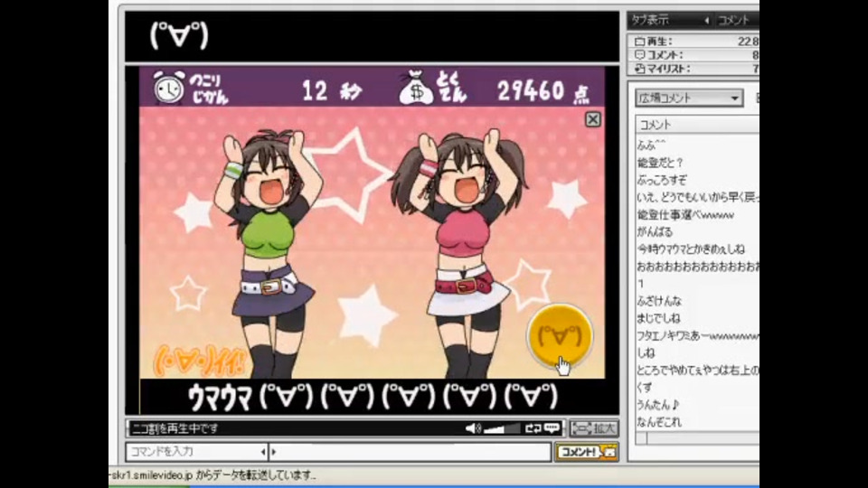Open the 広場コメント dropdown
Screen dimensions: 868x488
pyautogui.click(x=689, y=98)
